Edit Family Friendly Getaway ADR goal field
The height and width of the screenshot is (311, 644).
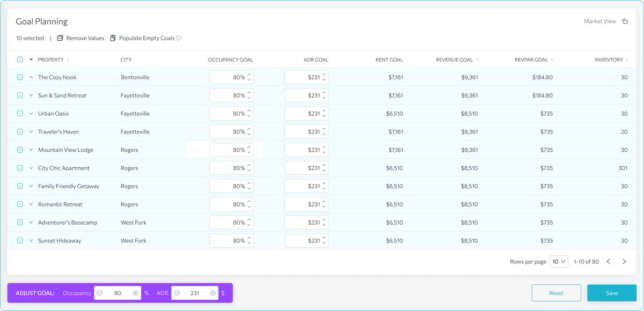(x=306, y=186)
